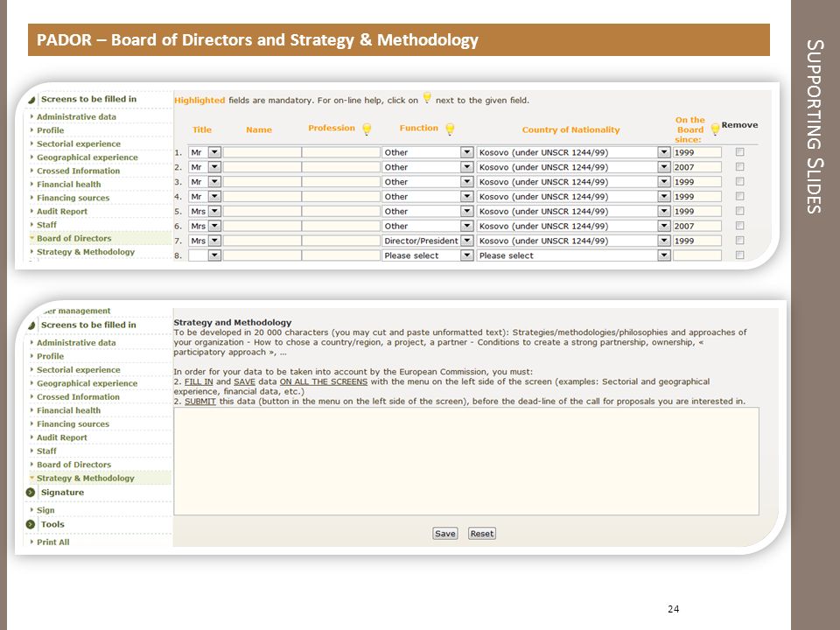Image resolution: width=840 pixels, height=630 pixels.
Task: Tick the Remove checkbox for row 2
Action: 740,167
